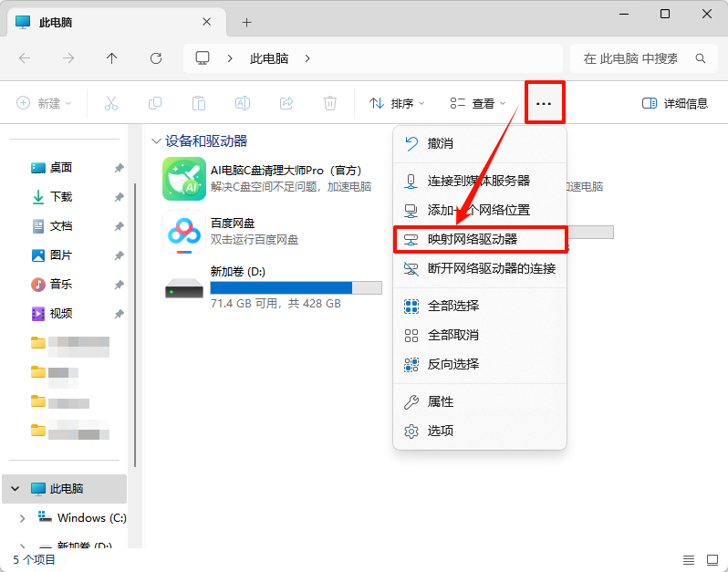Open the three-dot See more menu
Screen dimensions: 728x572
(544, 103)
